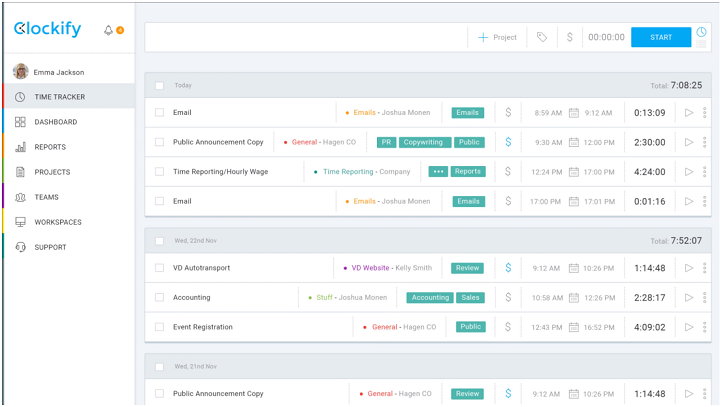Open VD Website project link
This screenshot has height=407, width=720.
(370, 268)
